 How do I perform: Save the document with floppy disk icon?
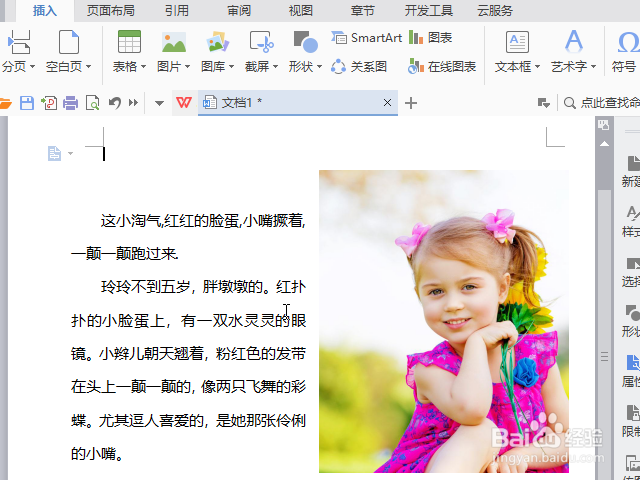[x=27, y=103]
